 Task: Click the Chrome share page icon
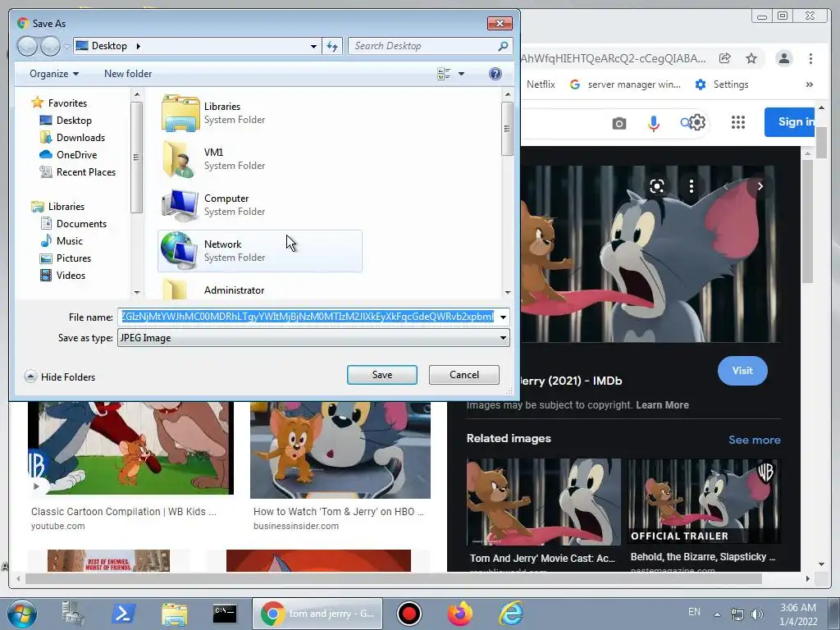pyautogui.click(x=724, y=58)
